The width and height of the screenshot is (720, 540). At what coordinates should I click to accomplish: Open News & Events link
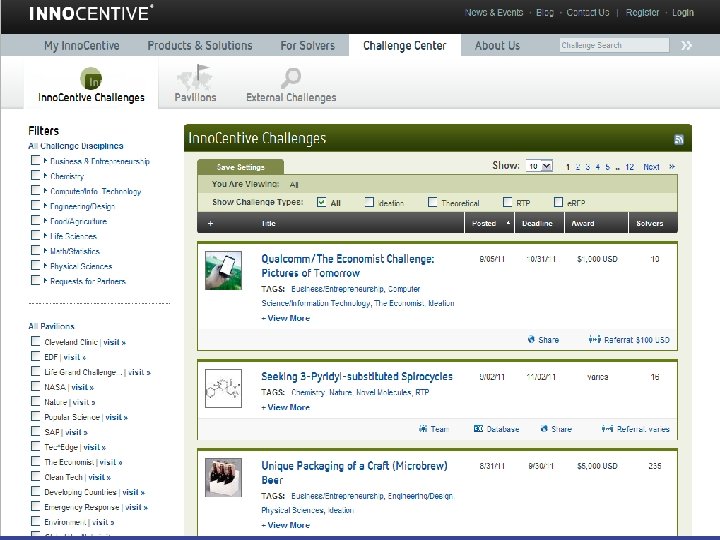click(494, 13)
